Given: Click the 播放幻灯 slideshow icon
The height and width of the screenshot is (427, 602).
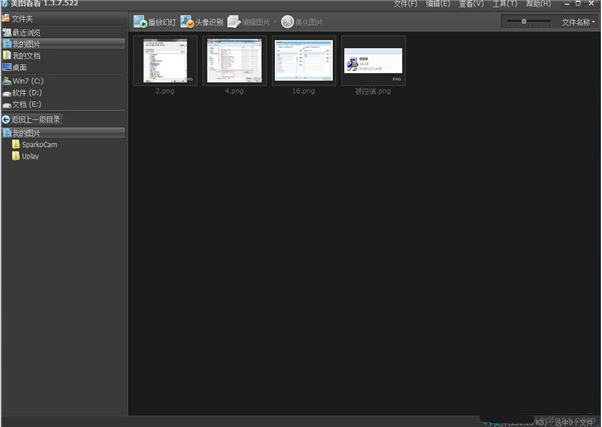Looking at the screenshot, I should coord(140,21).
